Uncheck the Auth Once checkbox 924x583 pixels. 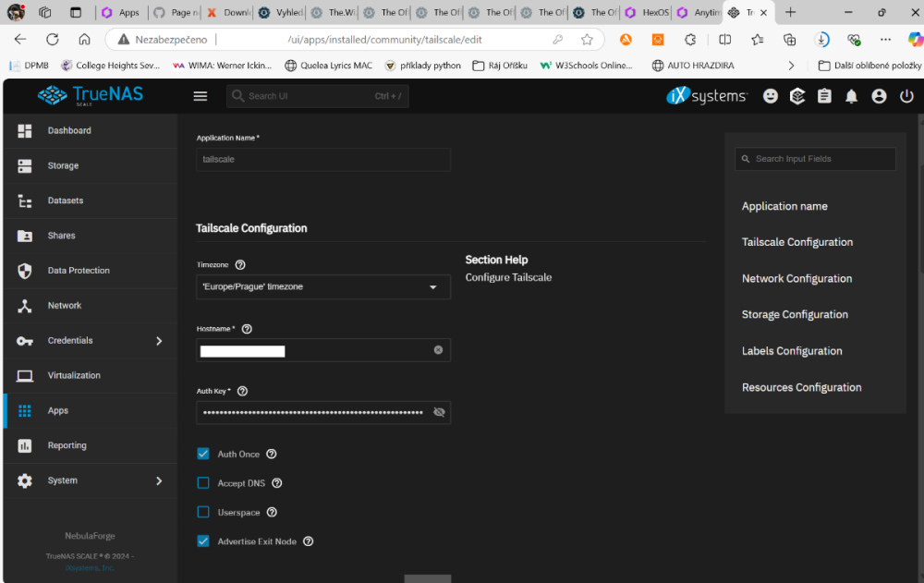(x=203, y=454)
